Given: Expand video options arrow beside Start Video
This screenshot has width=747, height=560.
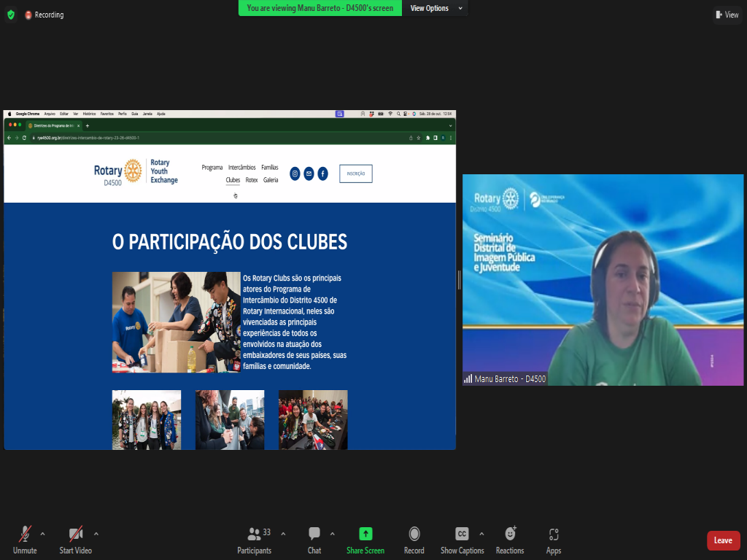Looking at the screenshot, I should pos(96,534).
